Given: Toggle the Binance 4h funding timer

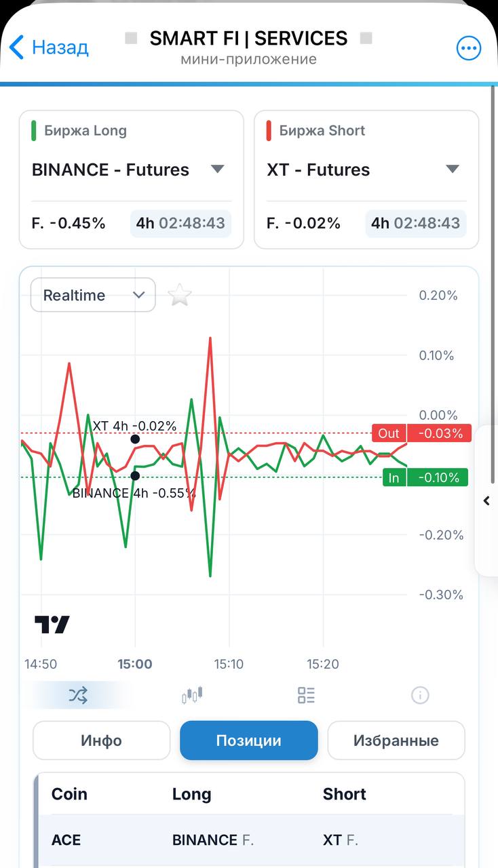Looking at the screenshot, I should (180, 223).
